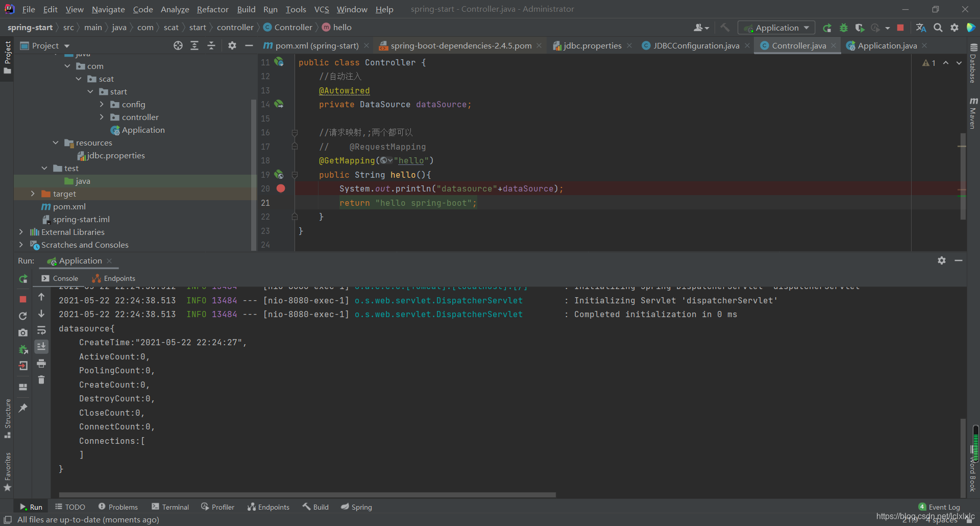The height and width of the screenshot is (526, 980).
Task: Expand External Libraries node
Action: (x=21, y=232)
